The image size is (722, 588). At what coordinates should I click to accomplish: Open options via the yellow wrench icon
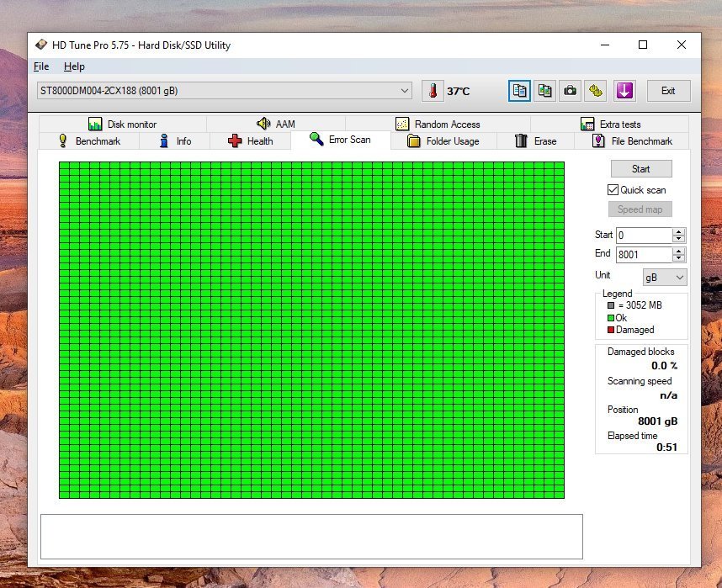[596, 91]
